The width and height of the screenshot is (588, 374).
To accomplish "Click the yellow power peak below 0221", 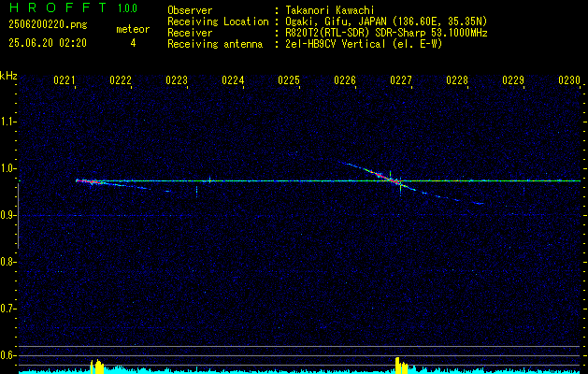I will tap(97, 367).
